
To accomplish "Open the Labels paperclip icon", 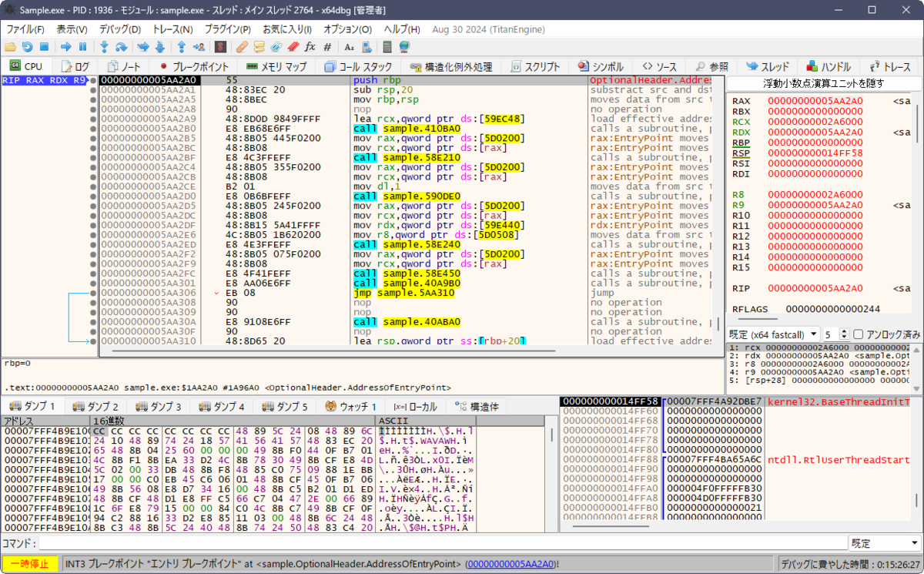I will pyautogui.click(x=276, y=47).
